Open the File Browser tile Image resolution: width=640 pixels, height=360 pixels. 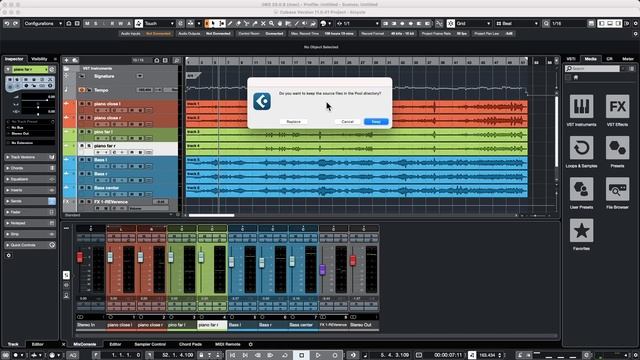point(617,193)
